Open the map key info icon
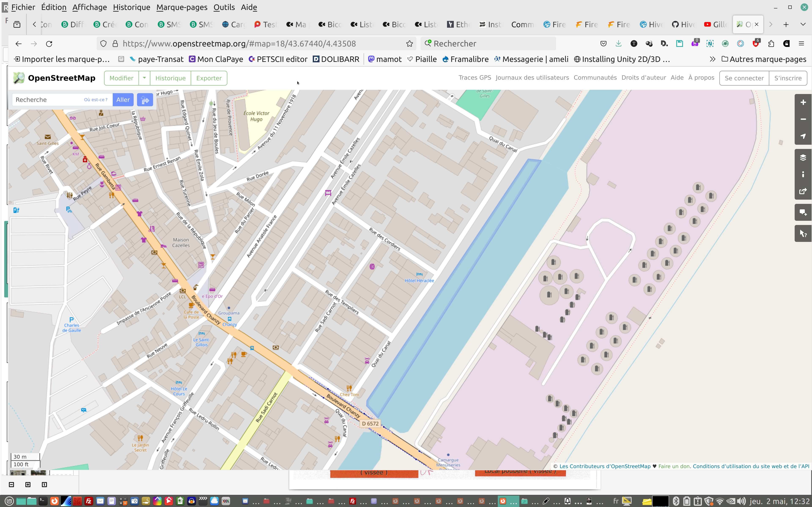The width and height of the screenshot is (812, 507). pos(803,174)
